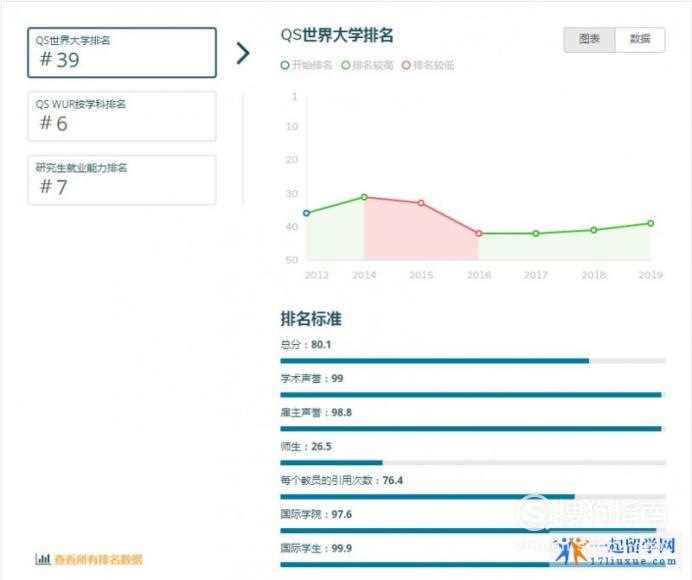
Task: Switch to the 数据 tab
Action: click(x=640, y=40)
